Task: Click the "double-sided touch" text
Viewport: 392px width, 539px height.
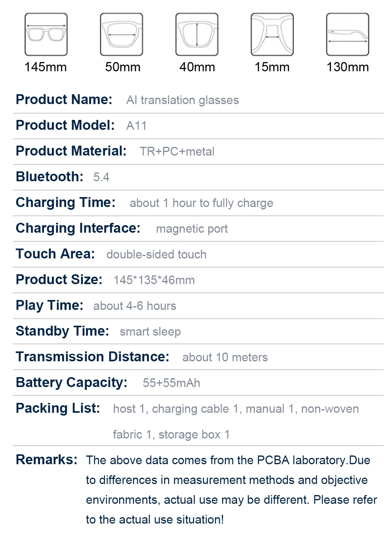Action: click(156, 254)
